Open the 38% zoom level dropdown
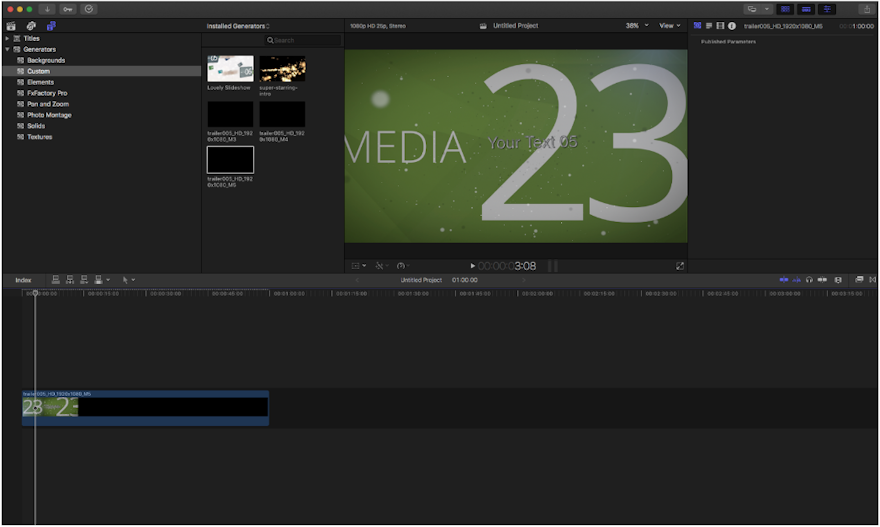The width and height of the screenshot is (880, 527). (636, 26)
